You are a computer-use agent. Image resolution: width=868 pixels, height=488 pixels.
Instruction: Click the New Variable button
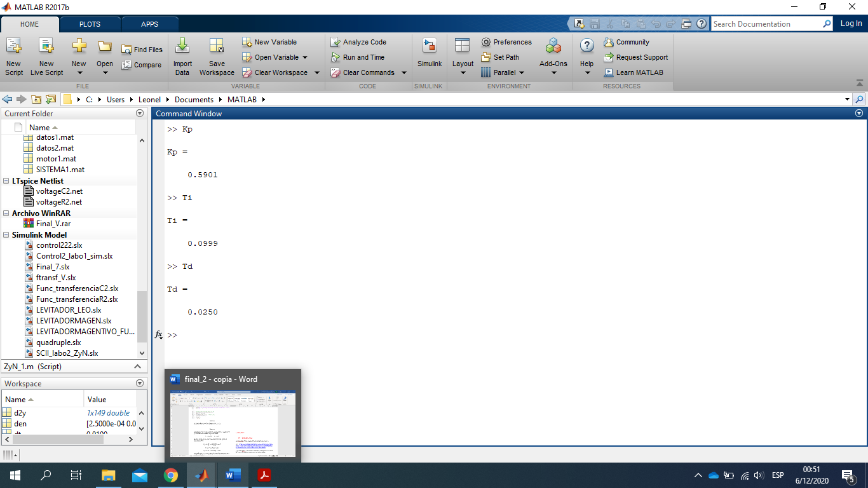[x=269, y=42]
